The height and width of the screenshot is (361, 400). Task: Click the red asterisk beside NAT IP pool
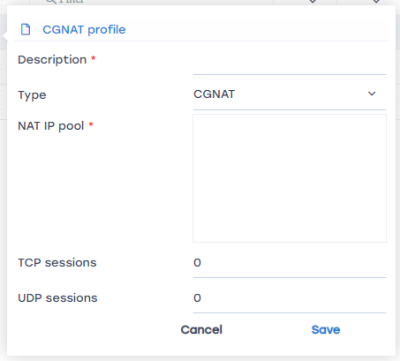[91, 125]
